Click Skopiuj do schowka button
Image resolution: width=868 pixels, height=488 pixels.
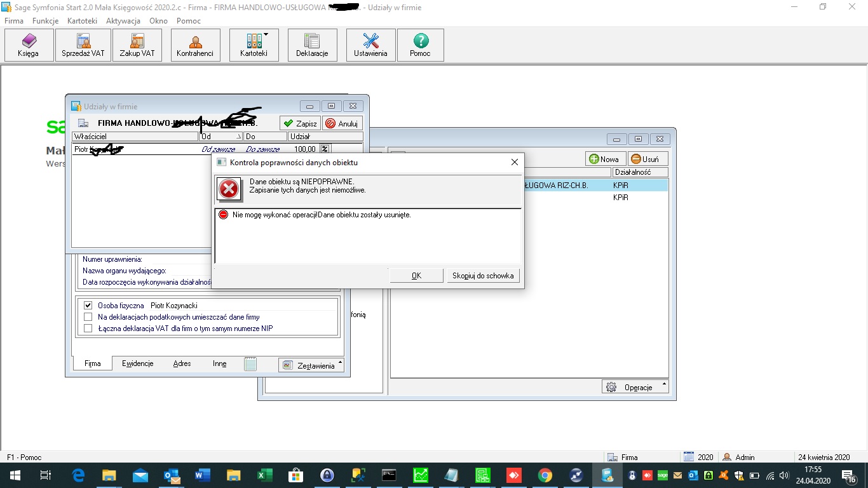483,276
